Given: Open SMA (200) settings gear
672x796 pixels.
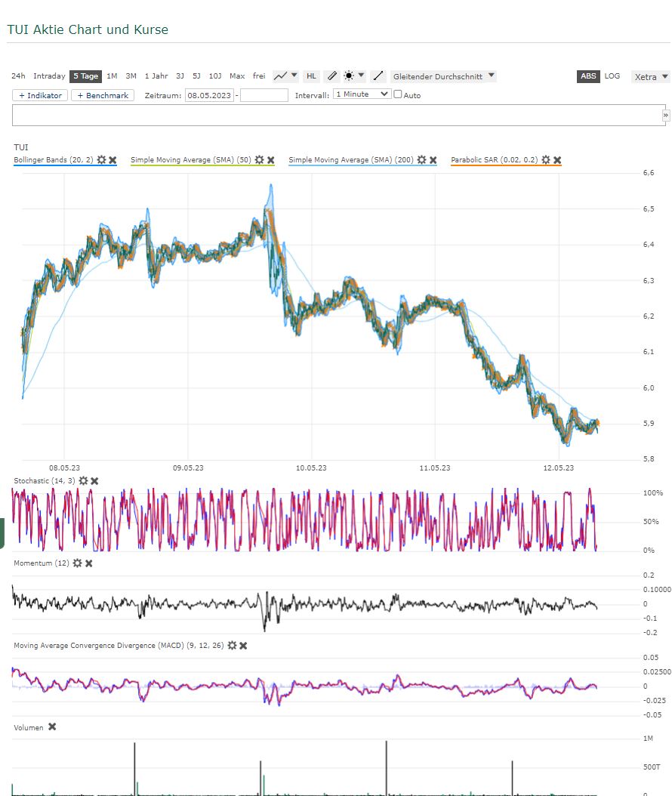Looking at the screenshot, I should click(422, 160).
